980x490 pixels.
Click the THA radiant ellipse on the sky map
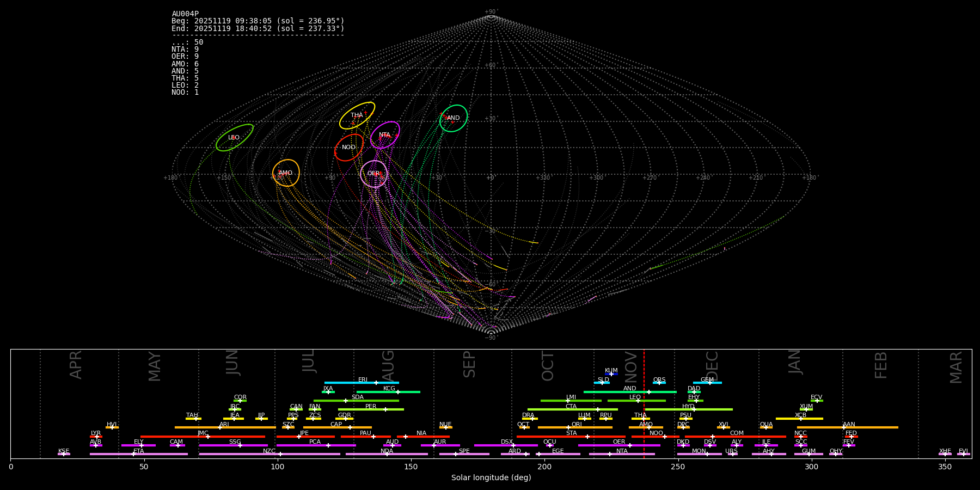[357, 115]
